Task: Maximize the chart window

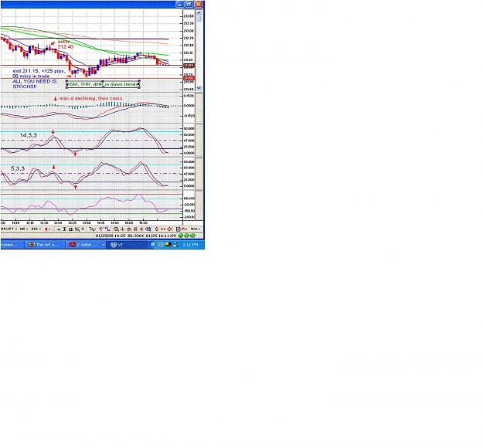Action: point(189,5)
